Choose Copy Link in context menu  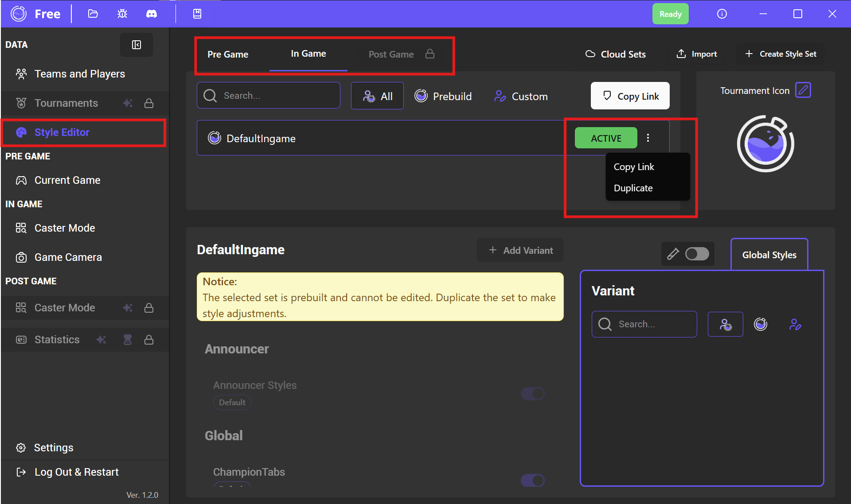pyautogui.click(x=634, y=167)
